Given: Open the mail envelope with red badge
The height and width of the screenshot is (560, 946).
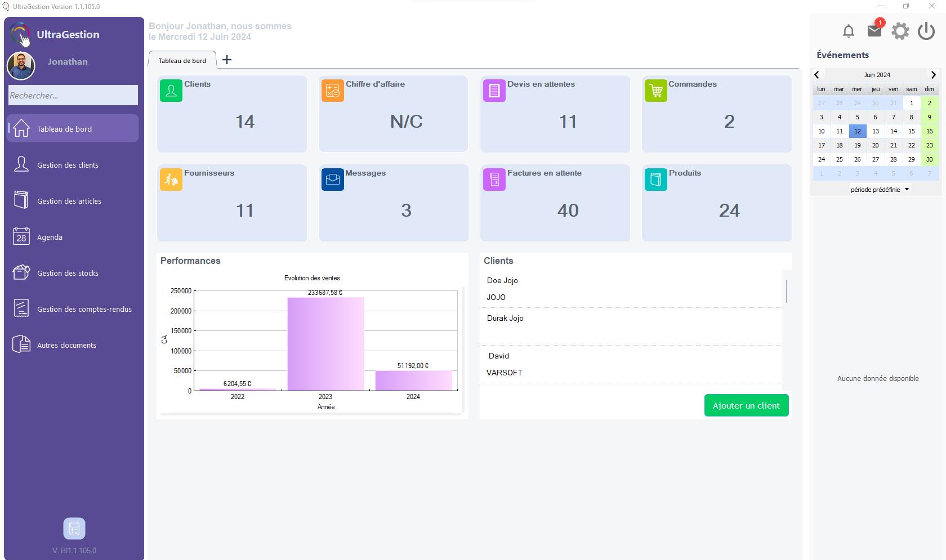Looking at the screenshot, I should [876, 29].
